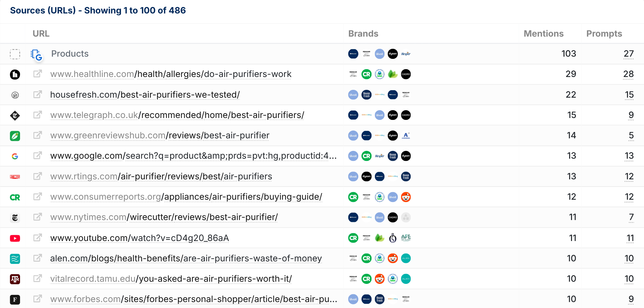Open external link icon for telegraph row
This screenshot has height=308, width=644.
[x=38, y=115]
